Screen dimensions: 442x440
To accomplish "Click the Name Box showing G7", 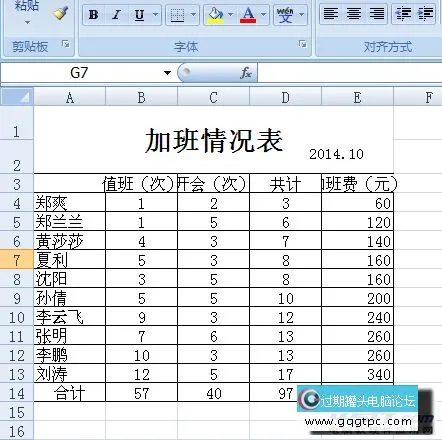I will click(x=80, y=73).
